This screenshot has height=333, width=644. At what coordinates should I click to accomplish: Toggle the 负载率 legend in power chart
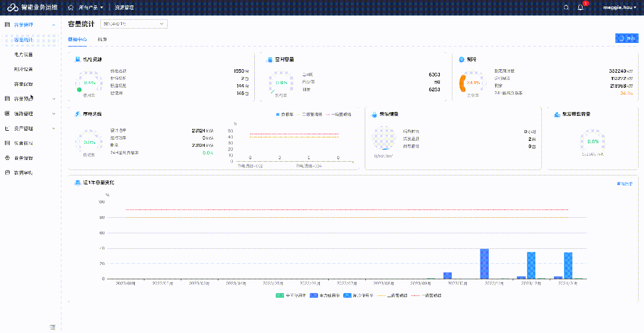click(x=285, y=113)
